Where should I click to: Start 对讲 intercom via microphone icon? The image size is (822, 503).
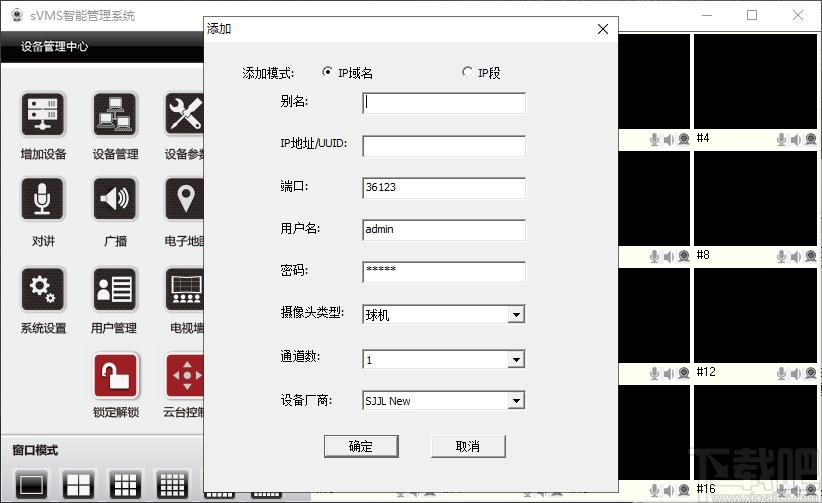click(43, 199)
